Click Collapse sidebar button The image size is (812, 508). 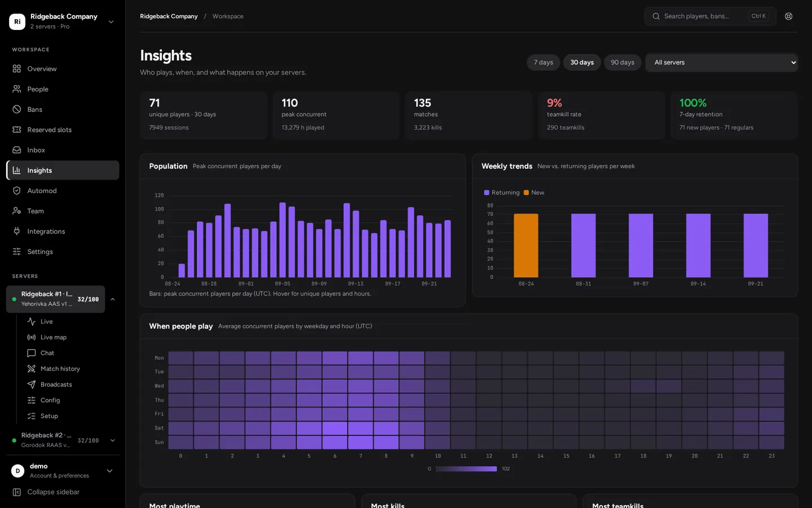[x=63, y=492]
